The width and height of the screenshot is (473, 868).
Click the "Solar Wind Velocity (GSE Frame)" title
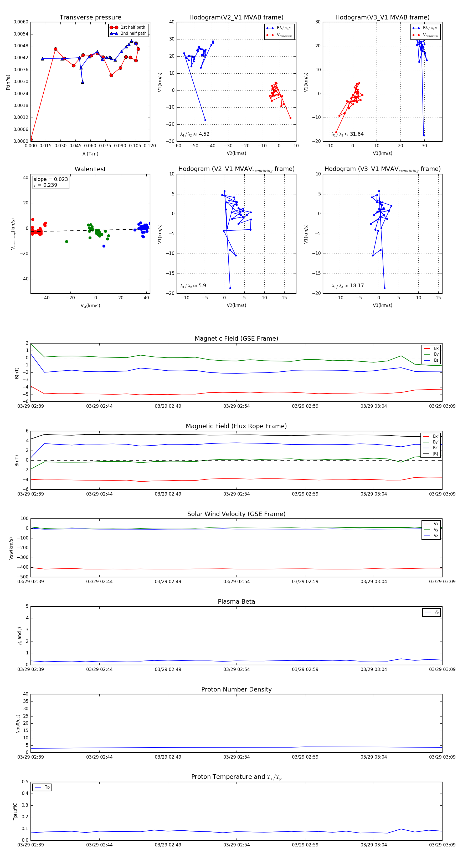tap(236, 514)
